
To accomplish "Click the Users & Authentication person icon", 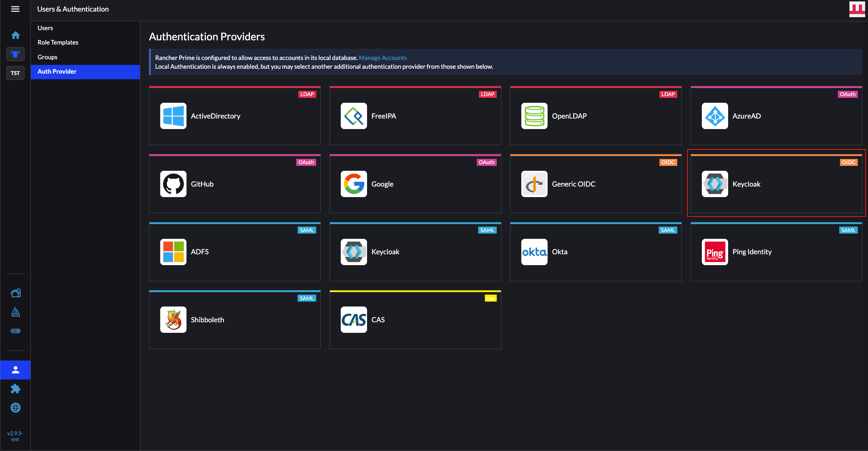I will click(15, 370).
